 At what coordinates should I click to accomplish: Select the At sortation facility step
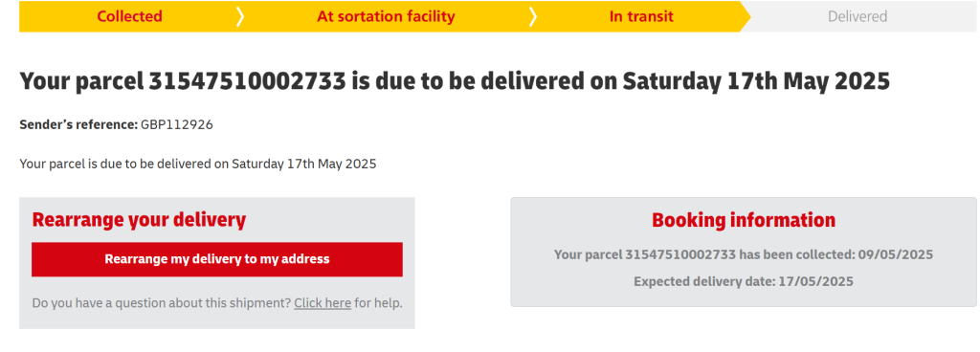click(386, 16)
